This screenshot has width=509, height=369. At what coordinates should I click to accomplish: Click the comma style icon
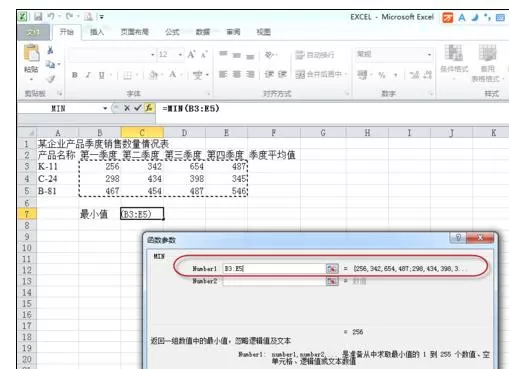click(396, 75)
